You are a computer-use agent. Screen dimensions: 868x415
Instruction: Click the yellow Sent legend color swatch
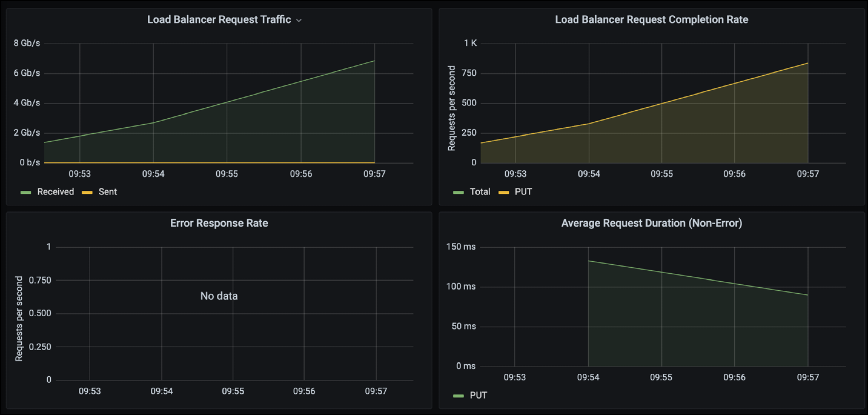87,192
